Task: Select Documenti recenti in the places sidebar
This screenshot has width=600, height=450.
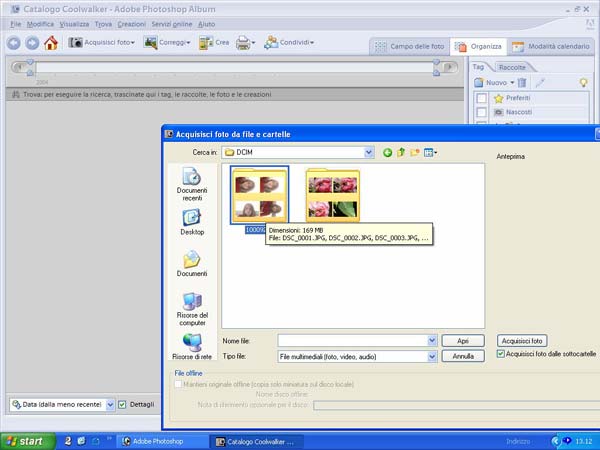Action: pyautogui.click(x=192, y=184)
